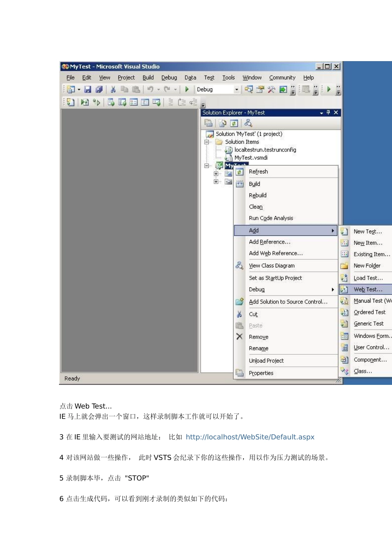Screen dimensions: 392x555
Task: Choose Add Solution to Source Control...
Action: 286,302
